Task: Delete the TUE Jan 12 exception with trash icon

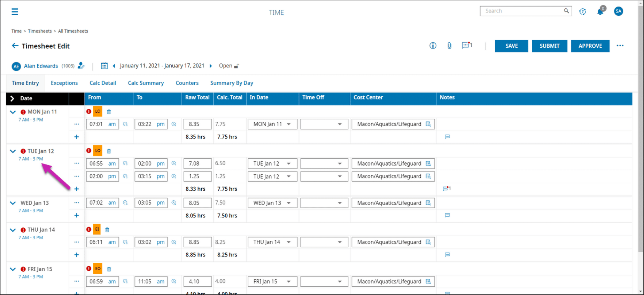Action: click(109, 151)
